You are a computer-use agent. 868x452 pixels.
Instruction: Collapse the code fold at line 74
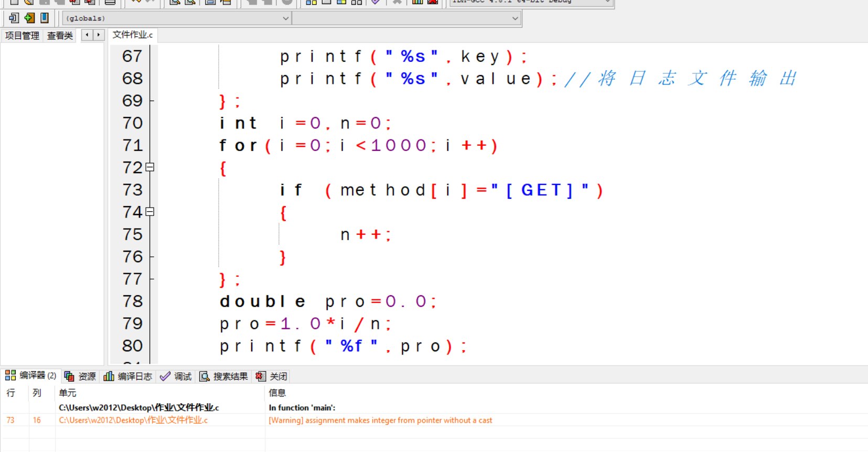pos(150,212)
